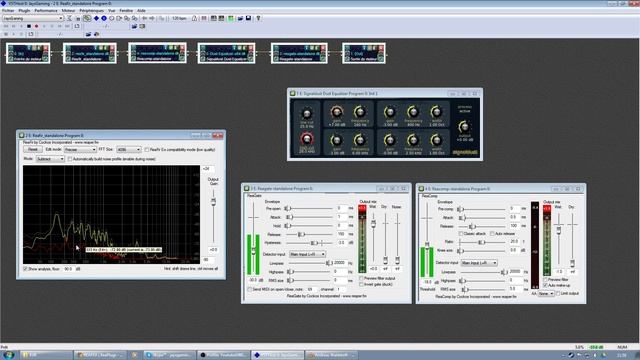Image resolution: width=640 pixels, height=360 pixels.
Task: Select the Entrée du moteur node
Action: (x=28, y=53)
